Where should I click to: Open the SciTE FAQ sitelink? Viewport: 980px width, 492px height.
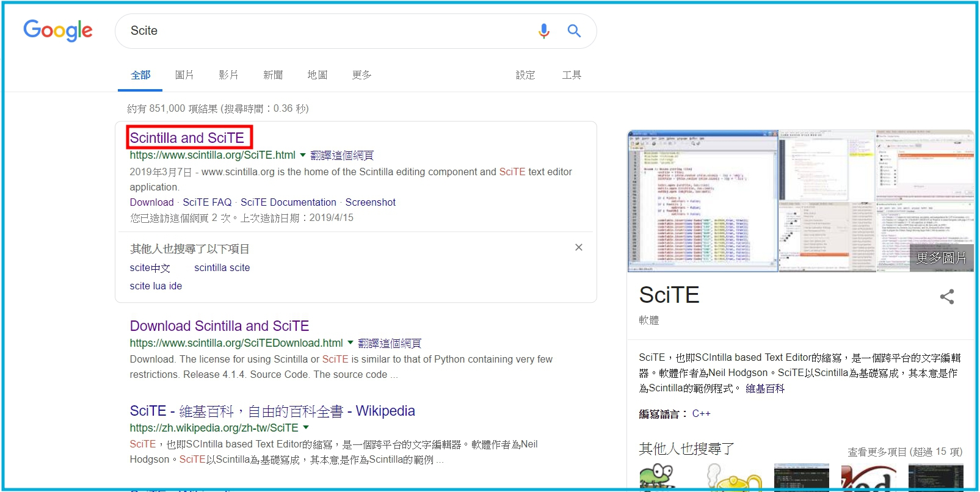[208, 202]
